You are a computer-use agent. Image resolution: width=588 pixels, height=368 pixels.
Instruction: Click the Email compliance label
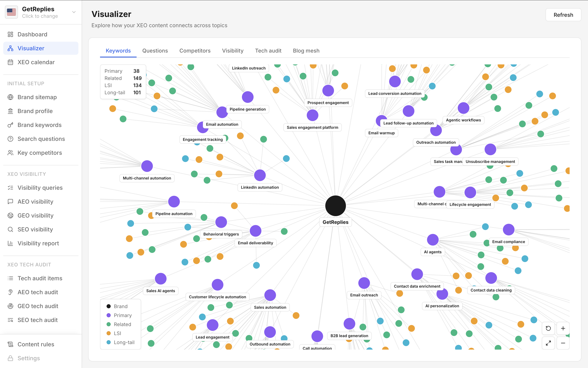(x=508, y=242)
